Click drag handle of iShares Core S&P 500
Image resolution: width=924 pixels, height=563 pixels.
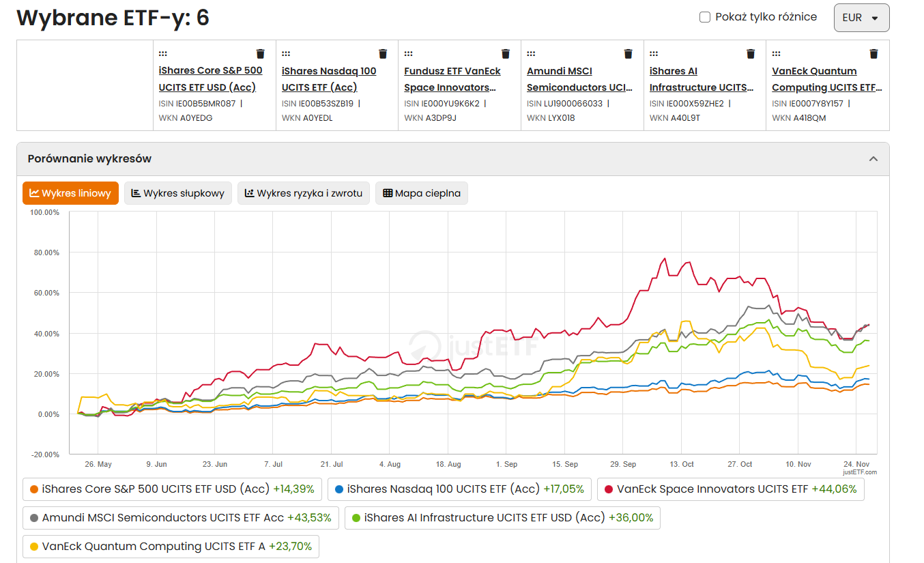pyautogui.click(x=163, y=53)
